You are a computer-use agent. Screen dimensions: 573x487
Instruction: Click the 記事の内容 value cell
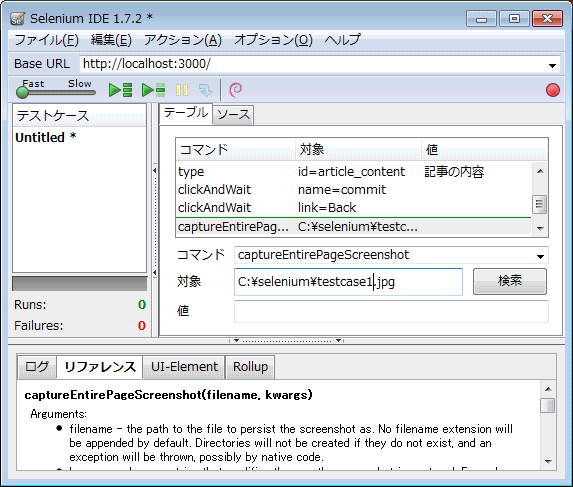(x=454, y=172)
